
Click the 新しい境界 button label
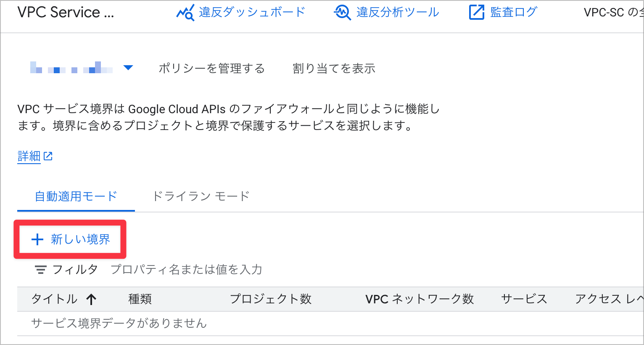(x=80, y=239)
